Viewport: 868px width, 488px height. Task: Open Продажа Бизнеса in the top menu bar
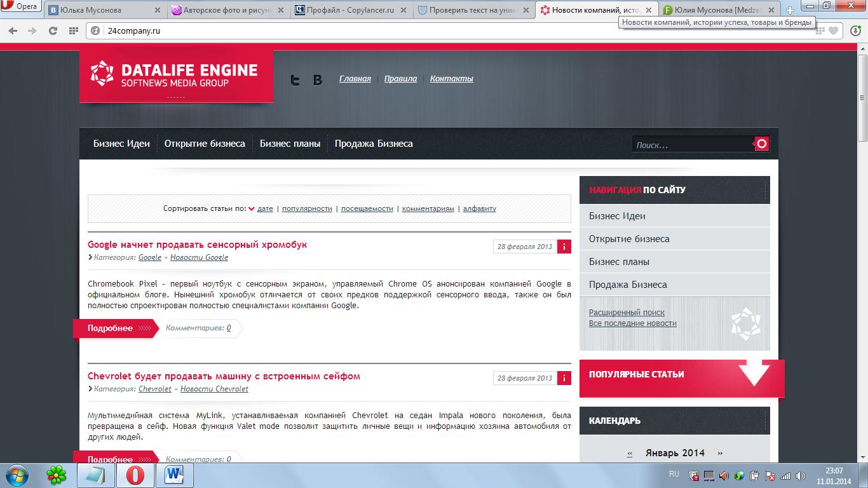(374, 144)
